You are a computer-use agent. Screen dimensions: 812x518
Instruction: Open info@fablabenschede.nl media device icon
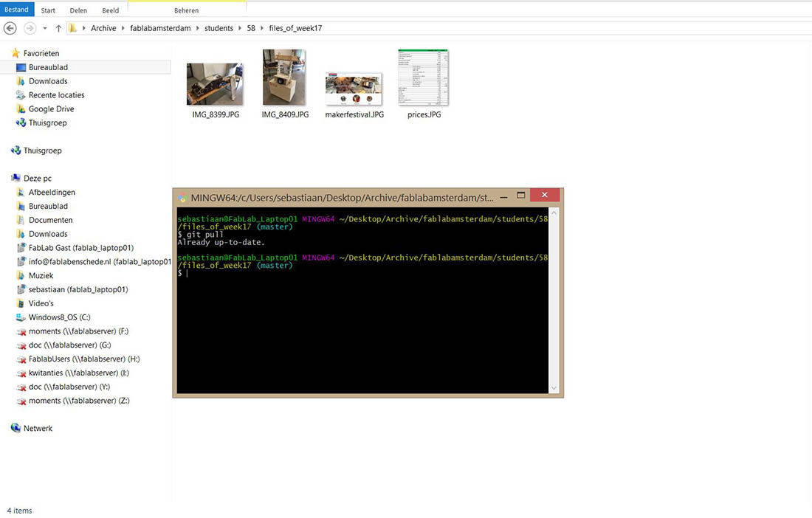[x=21, y=261]
